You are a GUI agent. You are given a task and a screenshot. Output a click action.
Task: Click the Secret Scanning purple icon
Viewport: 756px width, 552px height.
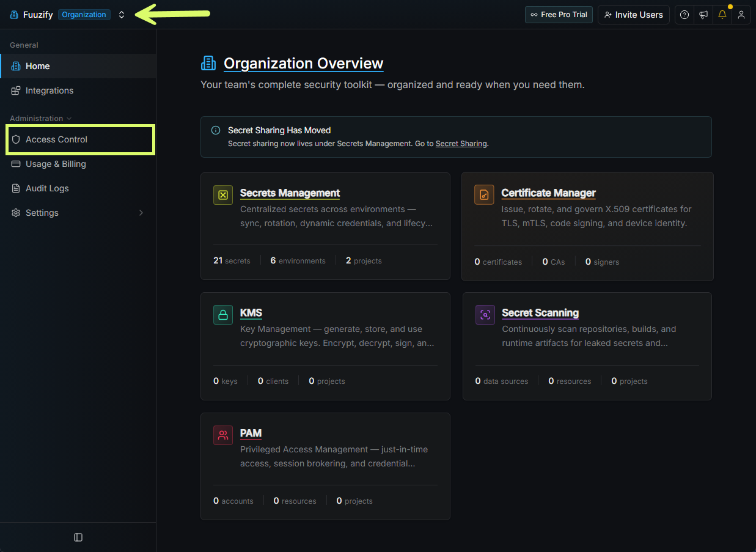coord(485,315)
